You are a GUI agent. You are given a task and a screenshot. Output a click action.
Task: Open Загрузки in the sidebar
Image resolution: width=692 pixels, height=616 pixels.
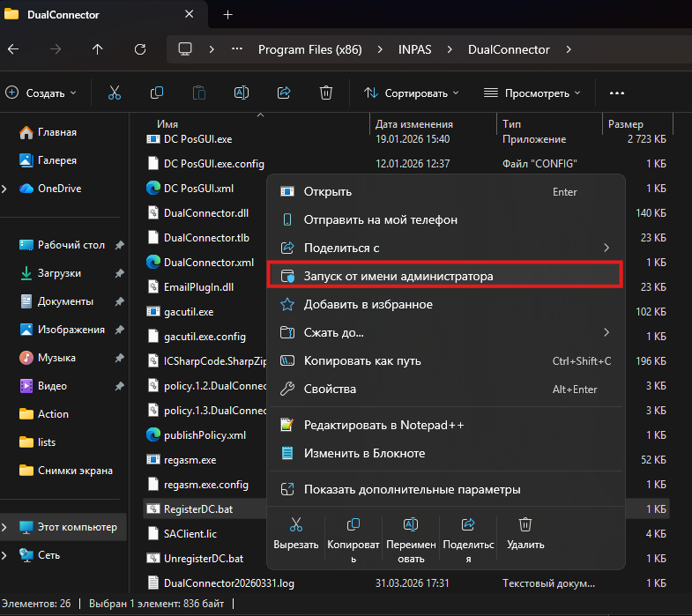tap(59, 273)
